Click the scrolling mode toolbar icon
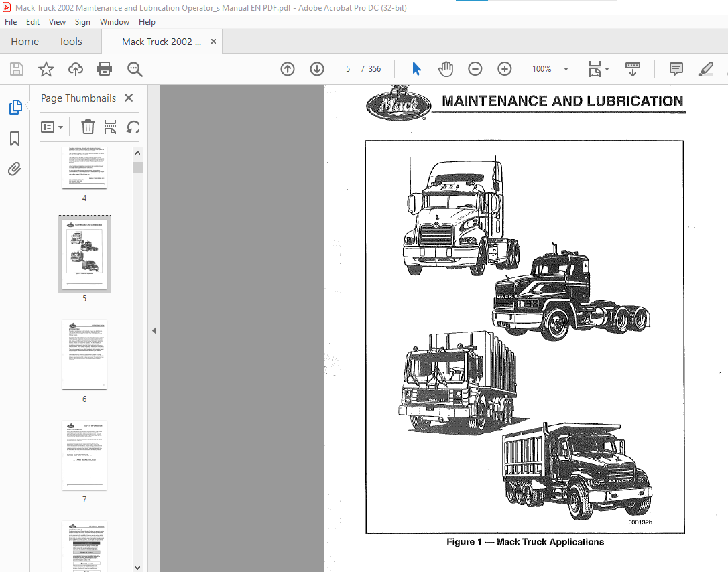This screenshot has height=572, width=728. click(x=633, y=69)
